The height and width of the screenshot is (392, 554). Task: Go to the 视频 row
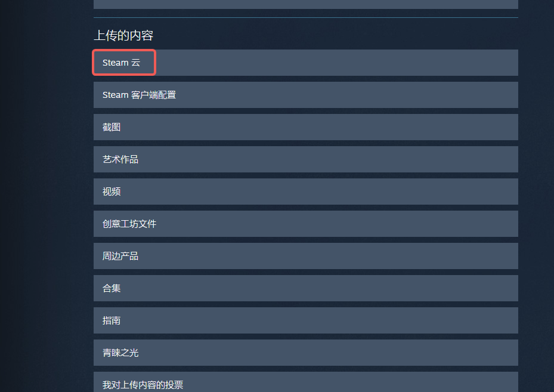click(305, 192)
